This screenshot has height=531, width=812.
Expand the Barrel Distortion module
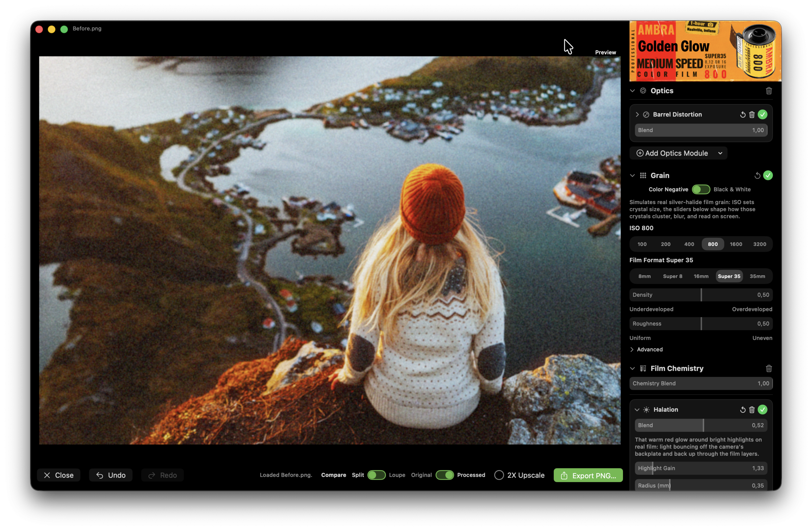coord(637,115)
